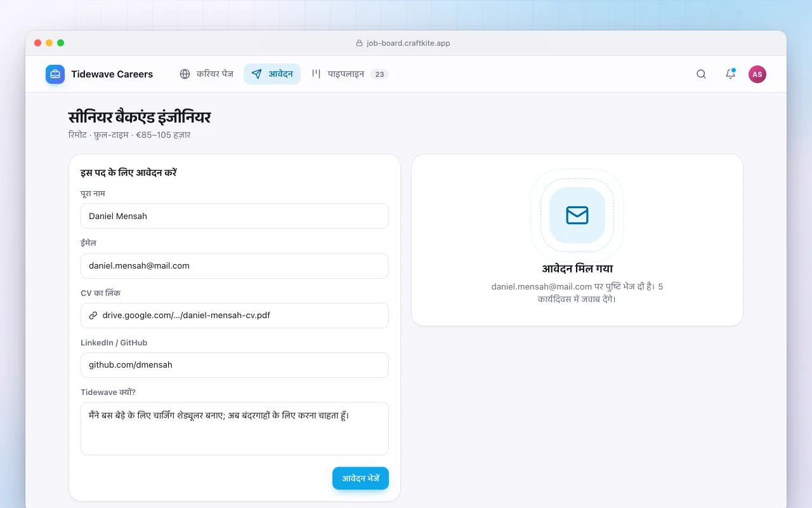The height and width of the screenshot is (508, 812).
Task: Click the Tidewave Careers briefcase logo
Action: 55,74
